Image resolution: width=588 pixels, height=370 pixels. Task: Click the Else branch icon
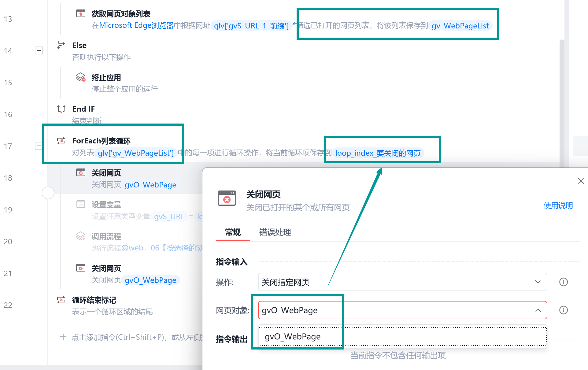(61, 45)
